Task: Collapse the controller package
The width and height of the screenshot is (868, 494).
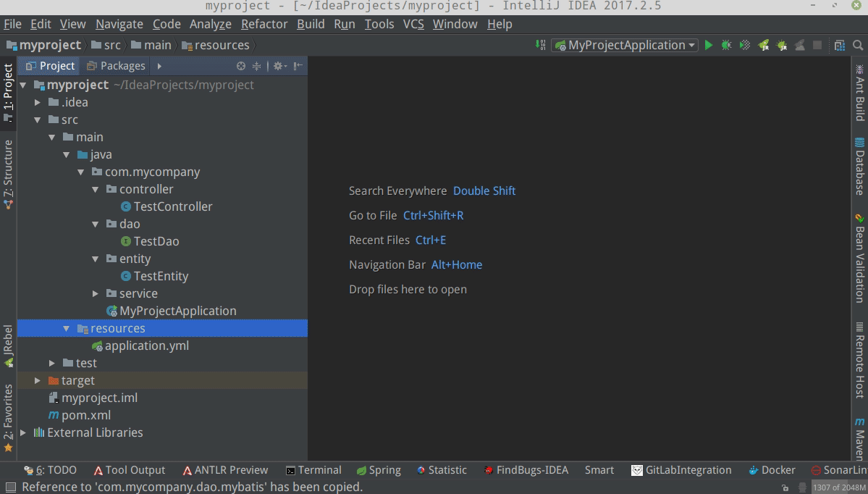Action: click(x=96, y=189)
